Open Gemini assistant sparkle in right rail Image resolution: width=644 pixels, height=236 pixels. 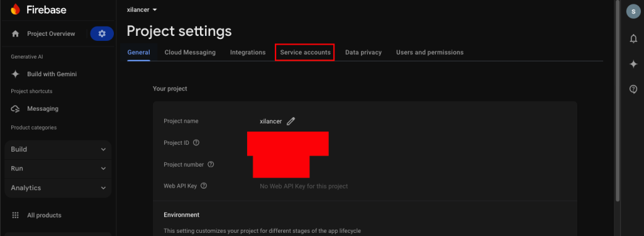point(633,64)
